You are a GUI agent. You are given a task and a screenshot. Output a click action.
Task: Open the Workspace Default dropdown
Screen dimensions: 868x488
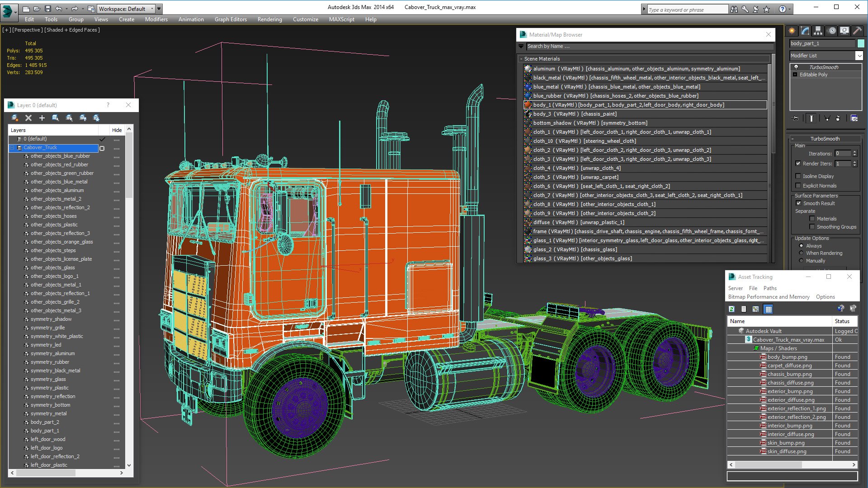pos(127,9)
